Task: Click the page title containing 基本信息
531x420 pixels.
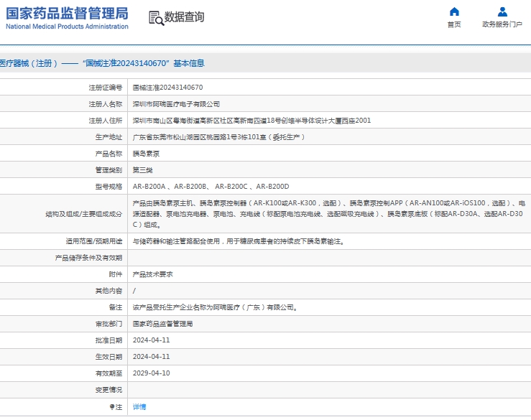Action: click(x=102, y=63)
